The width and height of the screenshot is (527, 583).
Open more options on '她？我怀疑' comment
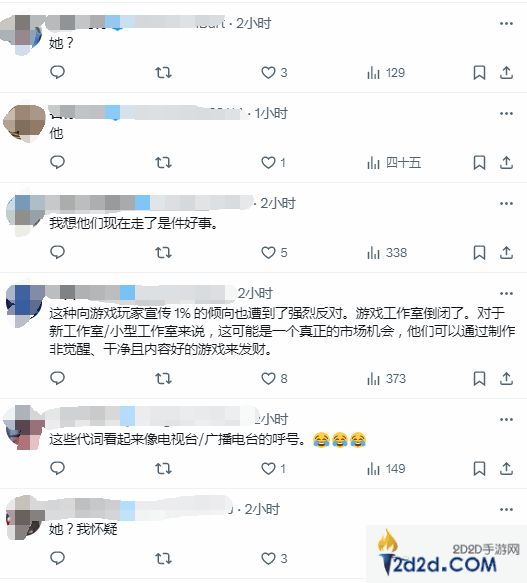point(506,509)
